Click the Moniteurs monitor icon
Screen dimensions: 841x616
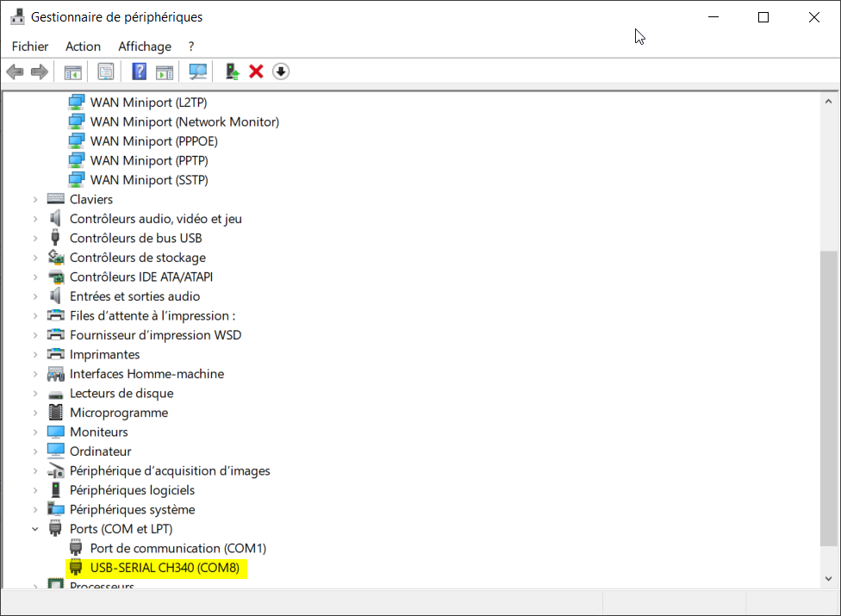(56, 432)
